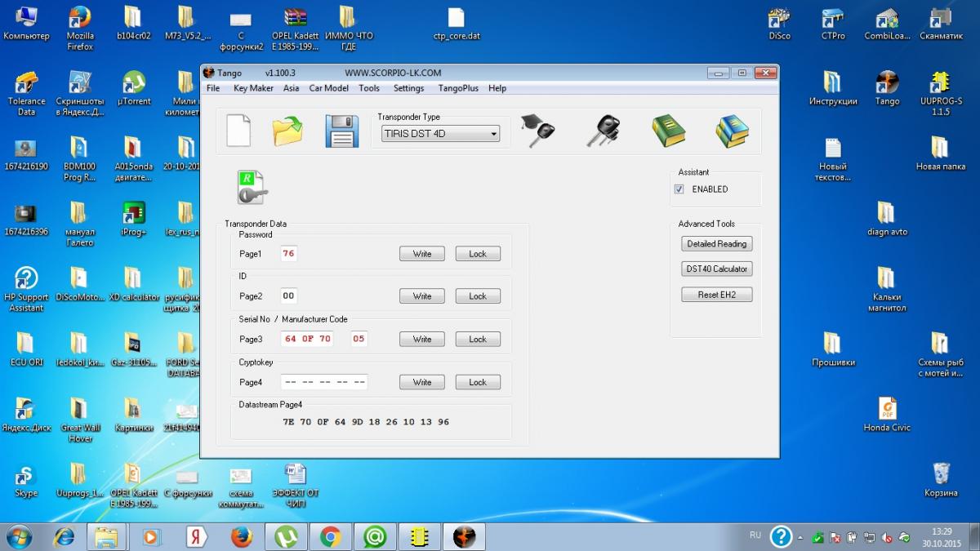Click Write for Page3 serial number
980x551 pixels.
(422, 339)
